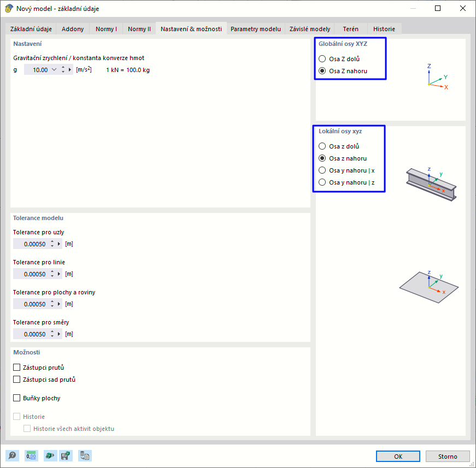Click stepper arrows for 'Tolerance pro linie'
The height and width of the screenshot is (468, 476).
point(52,274)
